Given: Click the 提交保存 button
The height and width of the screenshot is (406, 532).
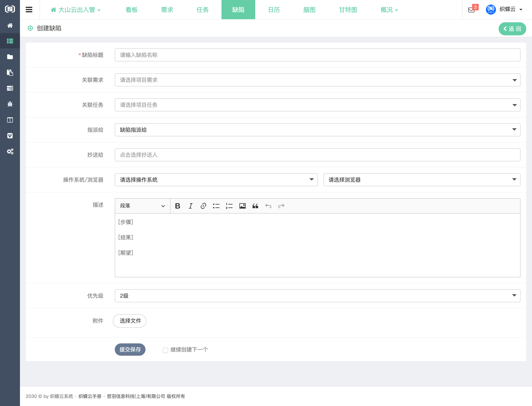Looking at the screenshot, I should tap(130, 350).
